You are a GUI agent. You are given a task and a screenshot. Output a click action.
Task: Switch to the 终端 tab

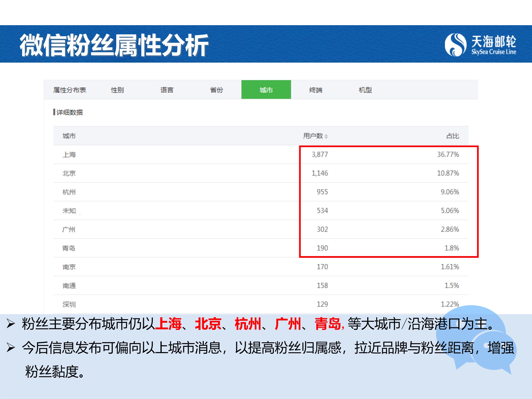[x=315, y=90]
